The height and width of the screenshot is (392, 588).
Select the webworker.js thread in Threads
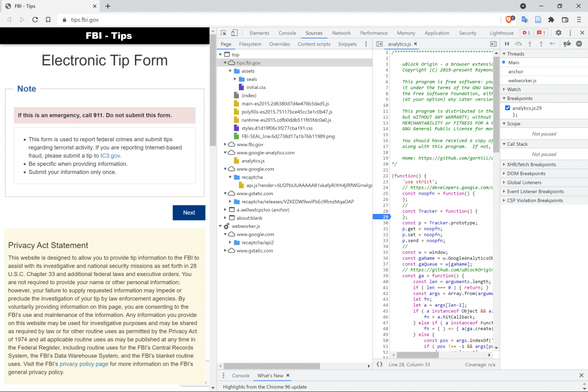523,80
